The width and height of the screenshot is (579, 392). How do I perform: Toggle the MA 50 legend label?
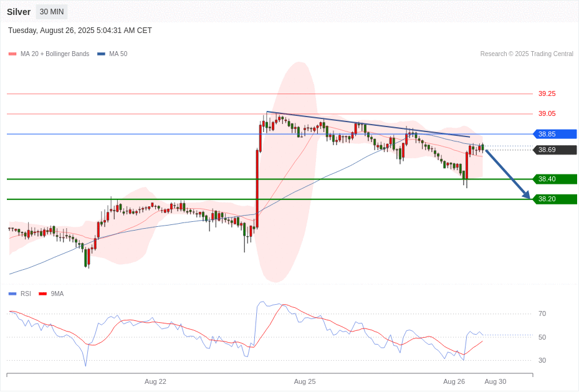tap(118, 54)
